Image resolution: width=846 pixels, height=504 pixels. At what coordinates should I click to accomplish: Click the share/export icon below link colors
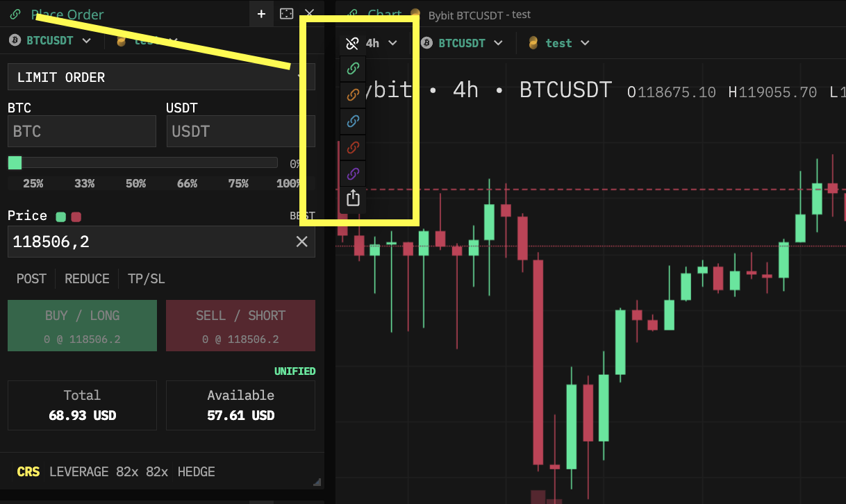pyautogui.click(x=353, y=199)
